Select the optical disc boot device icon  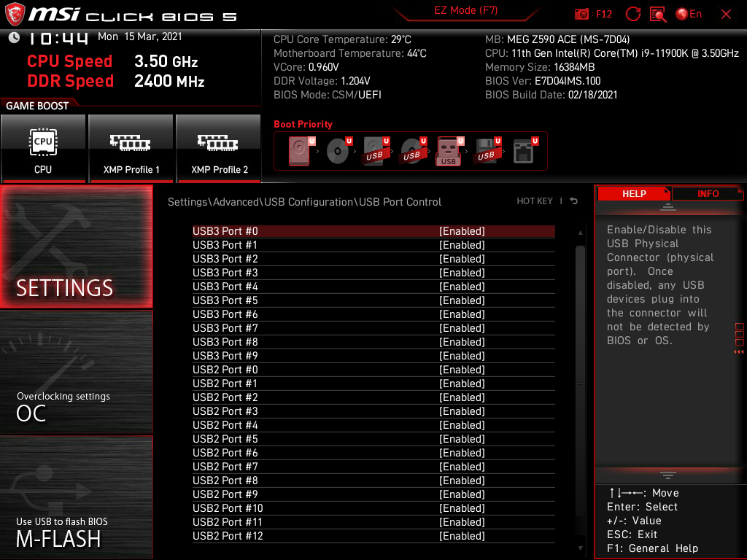point(338,151)
